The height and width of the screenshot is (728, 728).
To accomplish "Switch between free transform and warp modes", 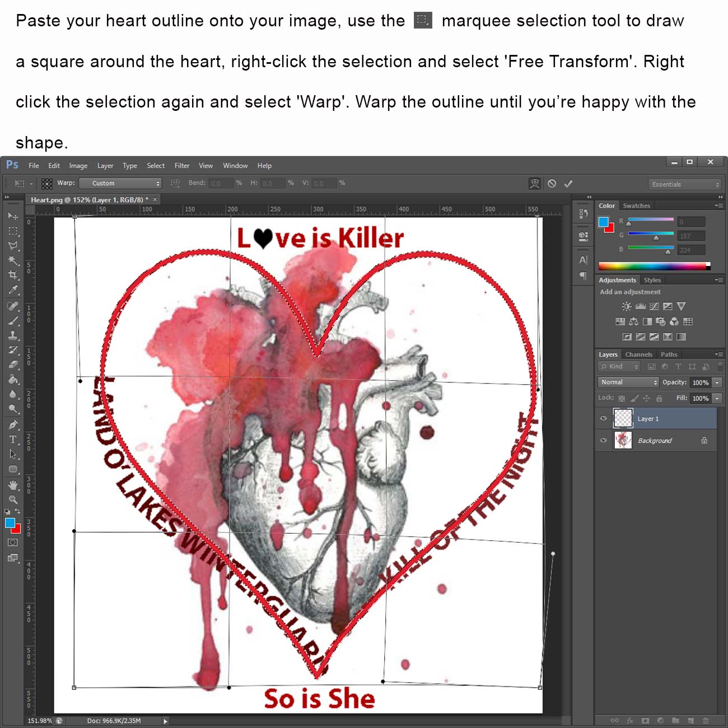I will point(534,184).
